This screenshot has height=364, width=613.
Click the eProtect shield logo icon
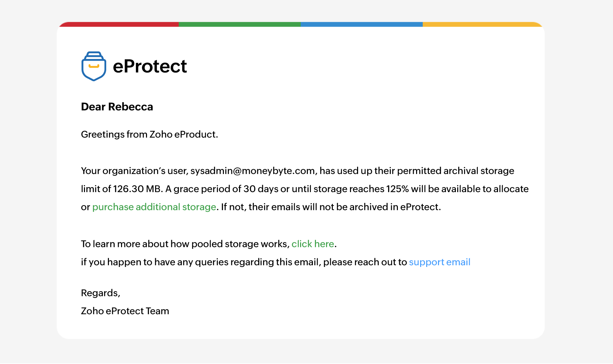tap(94, 66)
